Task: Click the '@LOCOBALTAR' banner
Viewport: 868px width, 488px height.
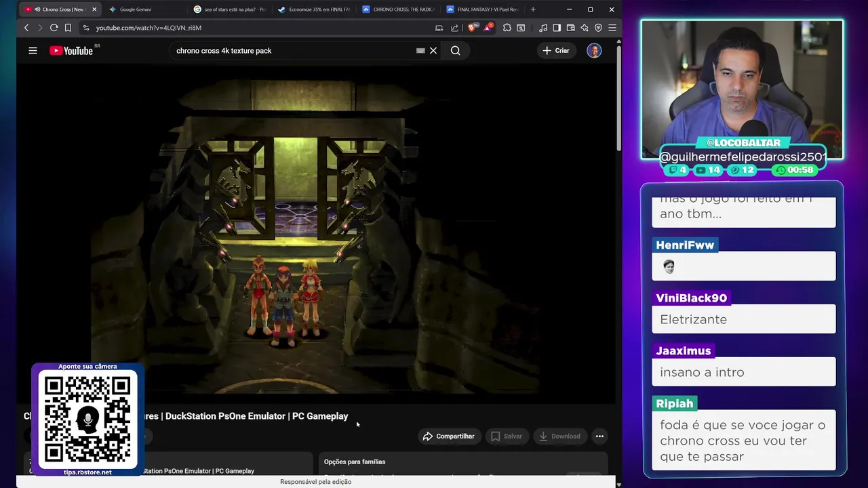Action: coord(743,143)
